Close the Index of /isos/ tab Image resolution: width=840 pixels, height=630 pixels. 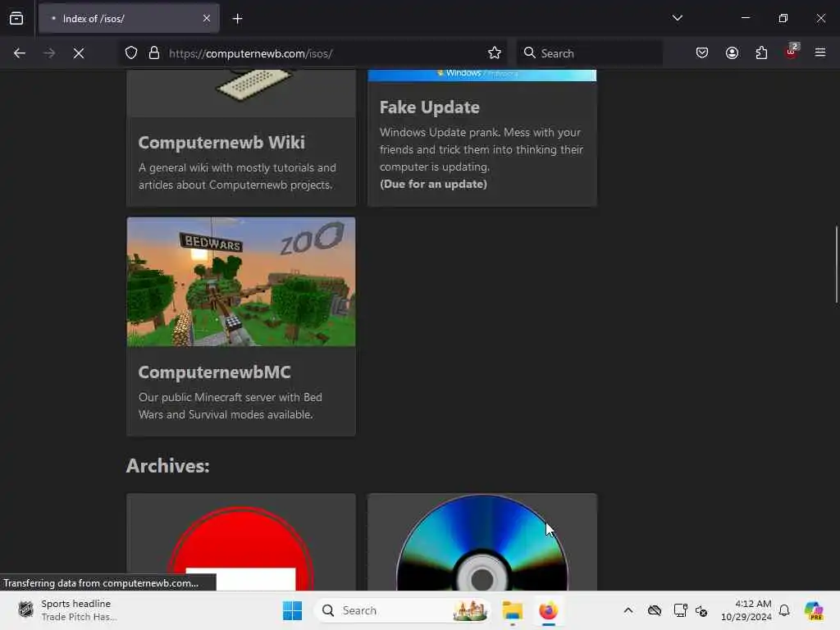click(206, 18)
